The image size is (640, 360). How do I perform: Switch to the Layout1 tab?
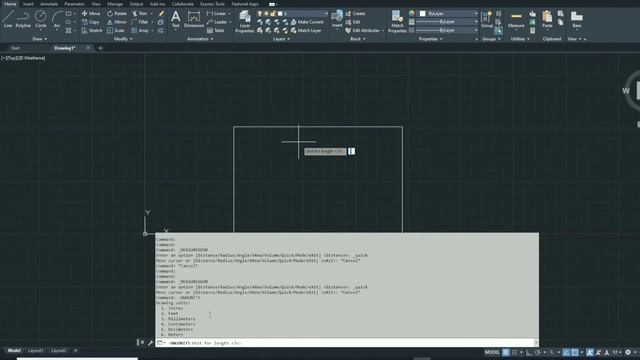click(36, 351)
